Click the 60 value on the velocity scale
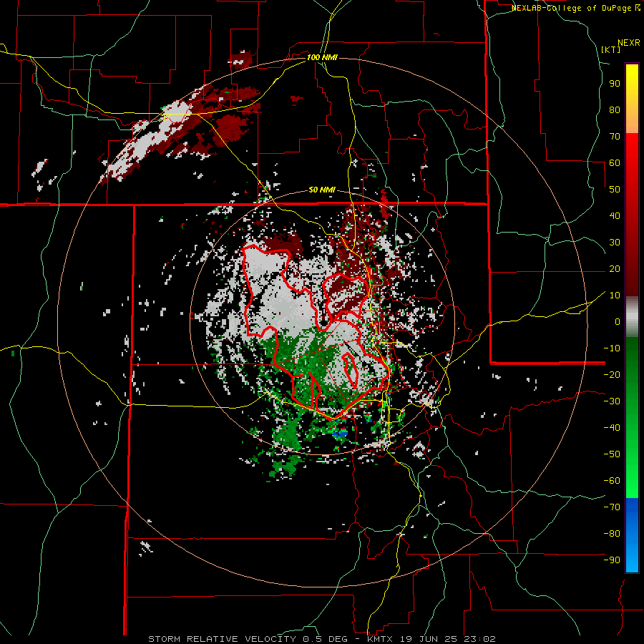This screenshot has width=644, height=644. pyautogui.click(x=615, y=162)
